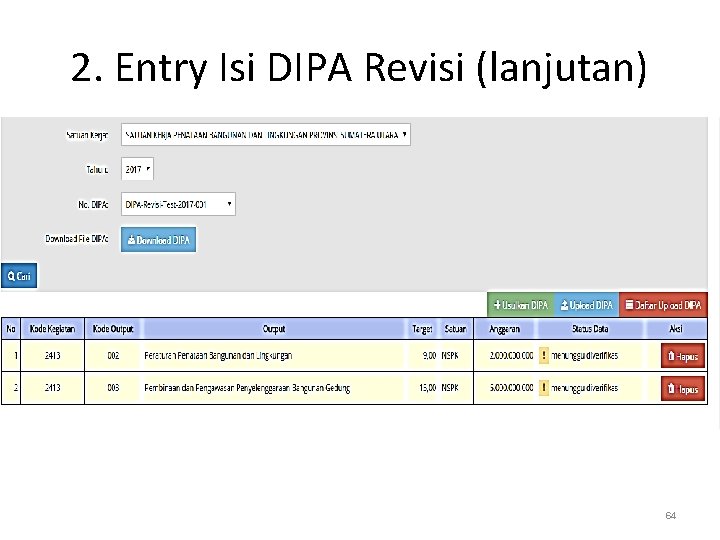Open the Tahun 2017 dropdown
Viewport: 720px width, 540px height.
tap(137, 169)
